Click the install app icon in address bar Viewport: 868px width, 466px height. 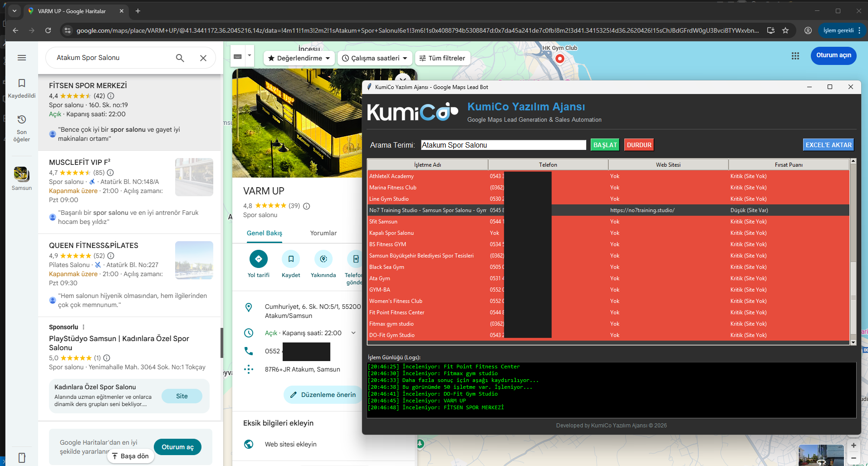pos(770,30)
